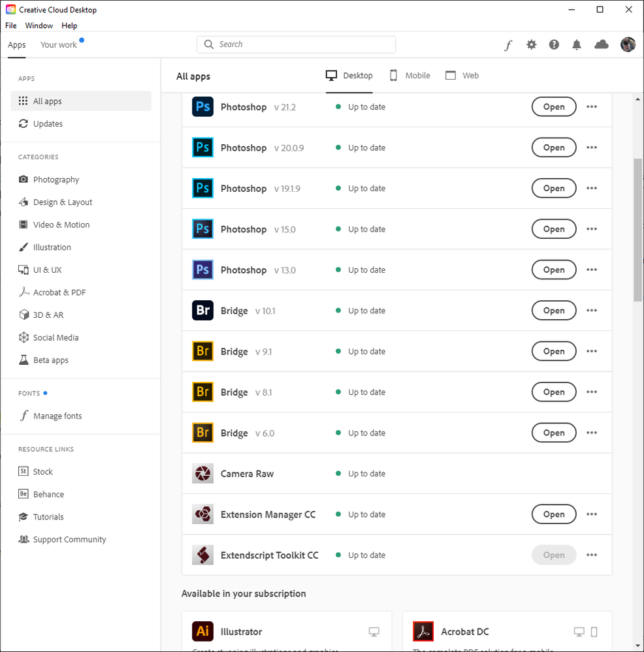Click the Extendscript Toolkit CC icon
This screenshot has width=644, height=652.
coord(202,555)
